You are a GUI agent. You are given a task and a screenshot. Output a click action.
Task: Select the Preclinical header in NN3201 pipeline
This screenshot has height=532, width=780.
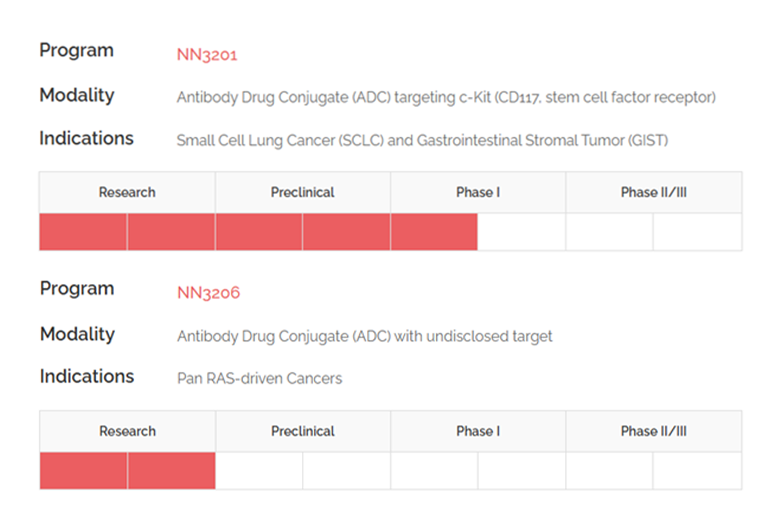303,192
